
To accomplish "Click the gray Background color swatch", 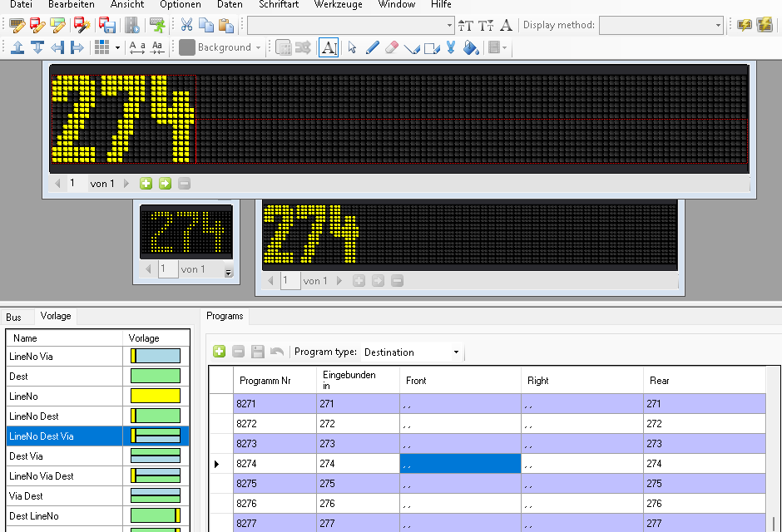I will pos(187,47).
